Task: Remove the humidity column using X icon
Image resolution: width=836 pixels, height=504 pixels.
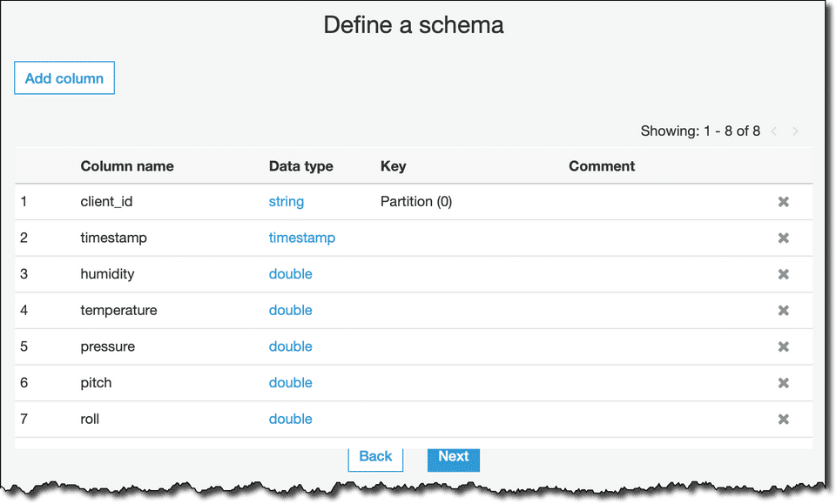Action: (x=783, y=274)
